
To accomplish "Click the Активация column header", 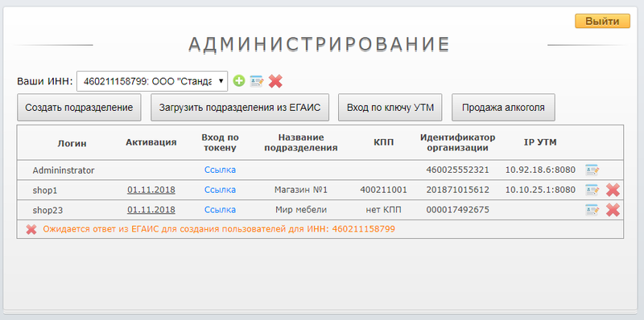I will coord(151,142).
